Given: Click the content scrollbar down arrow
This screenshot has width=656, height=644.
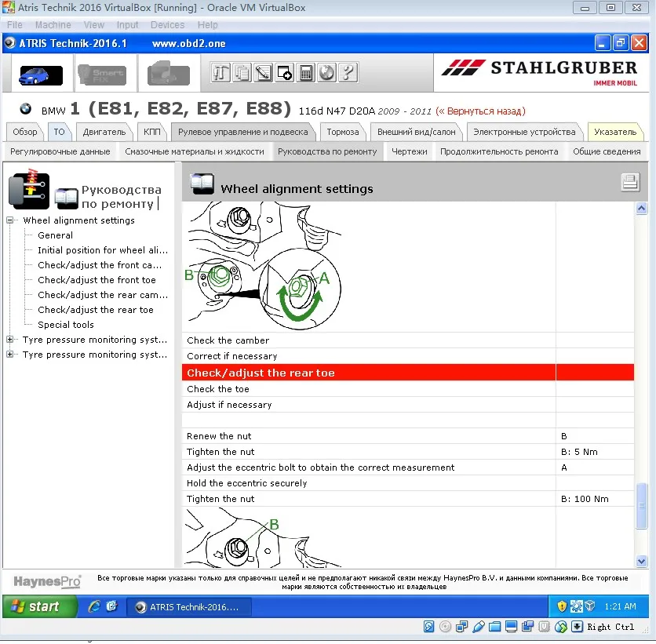Looking at the screenshot, I should 641,561.
